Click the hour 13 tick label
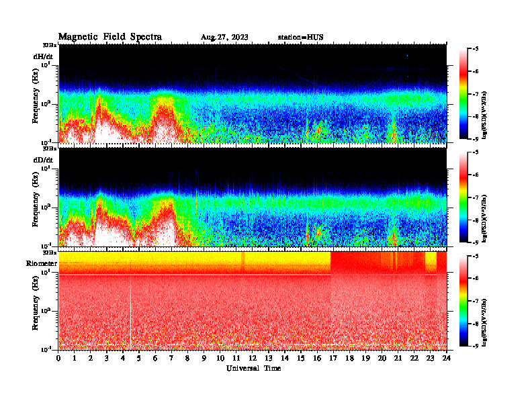532x411 pixels. tap(269, 358)
